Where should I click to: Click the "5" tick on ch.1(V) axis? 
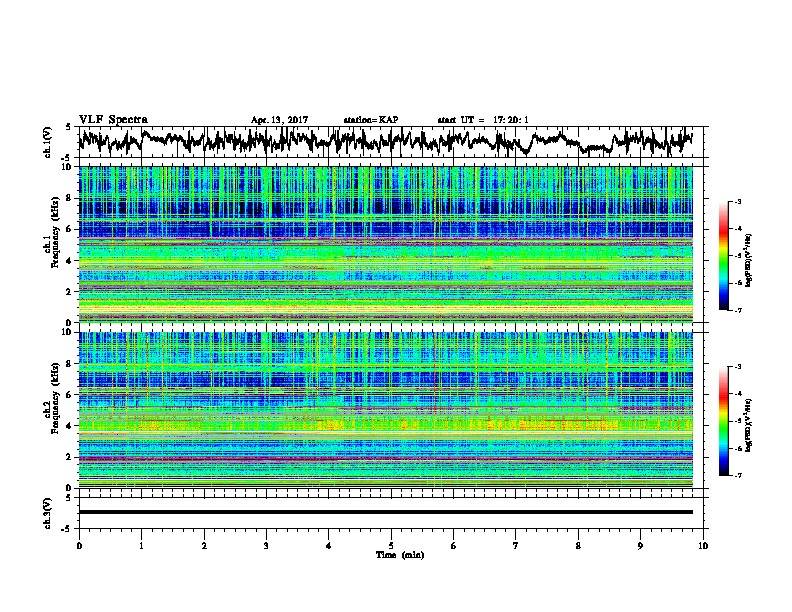point(69,127)
